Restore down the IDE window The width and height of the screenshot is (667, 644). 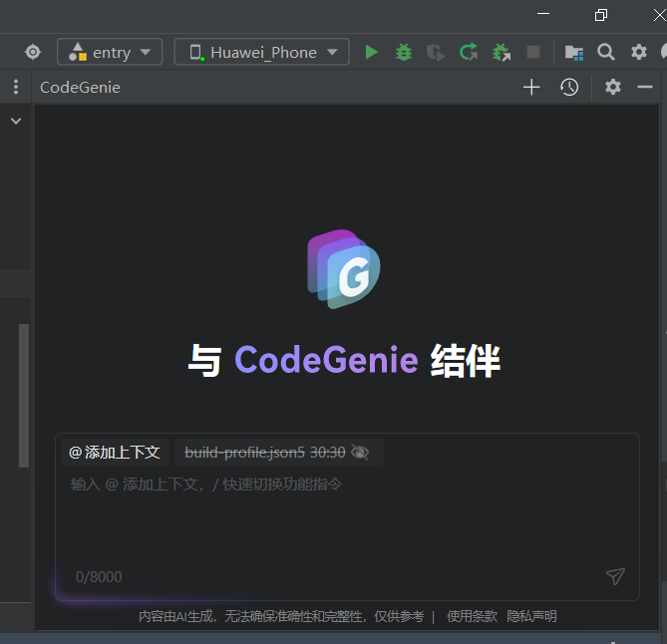[601, 15]
